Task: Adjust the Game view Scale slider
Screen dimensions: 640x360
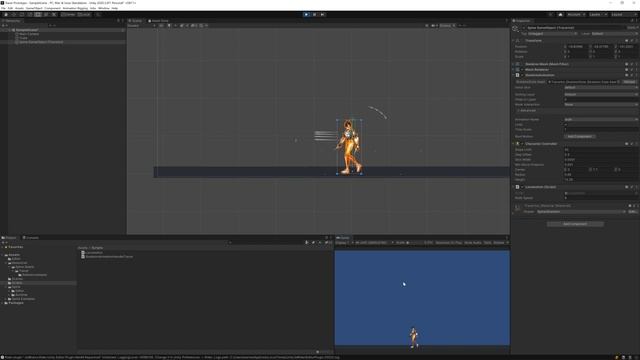Action: click(x=415, y=242)
